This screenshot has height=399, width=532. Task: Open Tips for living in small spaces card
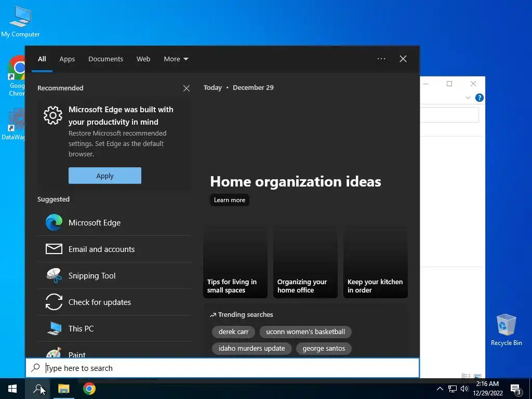235,262
